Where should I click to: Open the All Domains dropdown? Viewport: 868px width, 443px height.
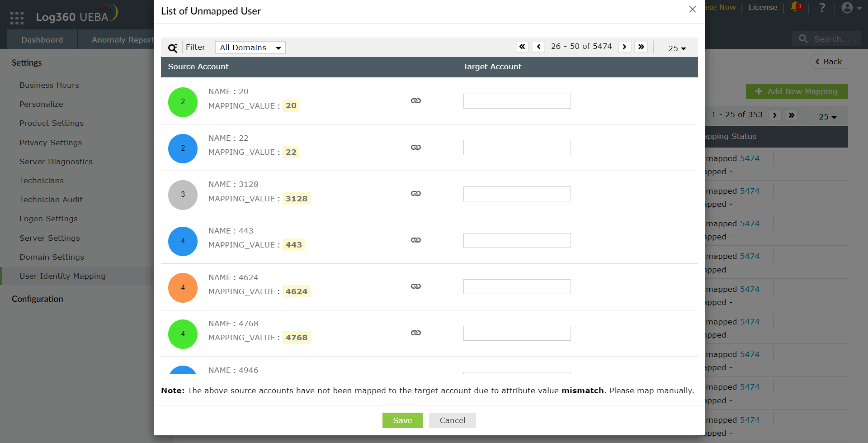point(250,47)
